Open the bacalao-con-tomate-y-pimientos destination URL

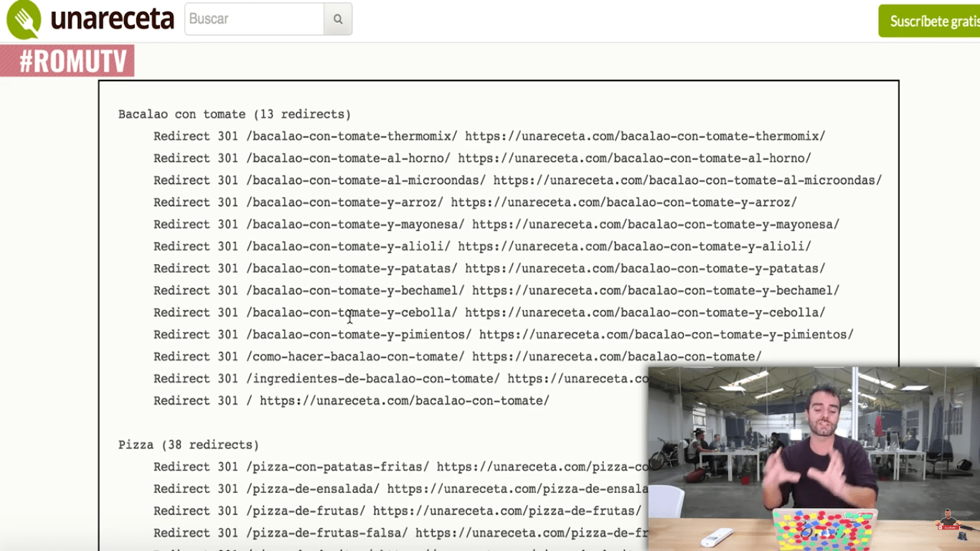pos(666,335)
